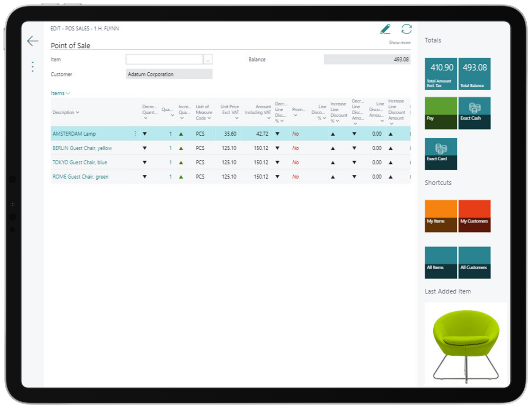The height and width of the screenshot is (409, 532).
Task: Click the Exact Cash coins tile
Action: [x=474, y=113]
